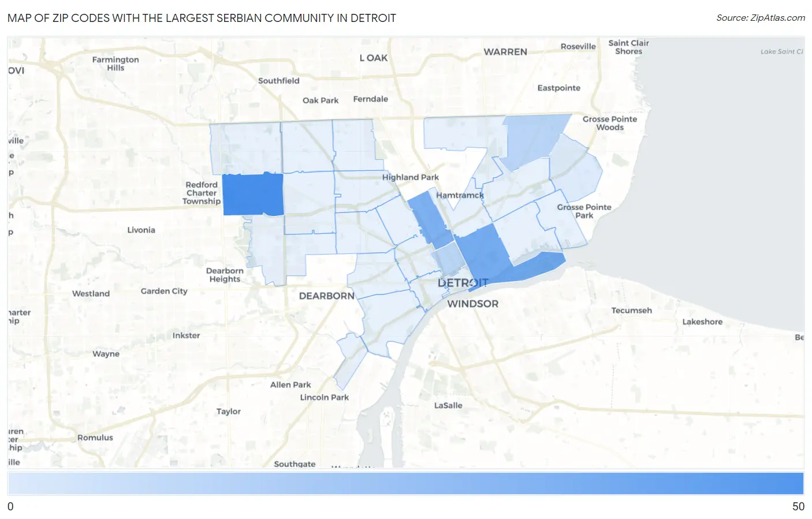Click the Saint Clair Shores label
This screenshot has height=519, width=812.
[628, 47]
